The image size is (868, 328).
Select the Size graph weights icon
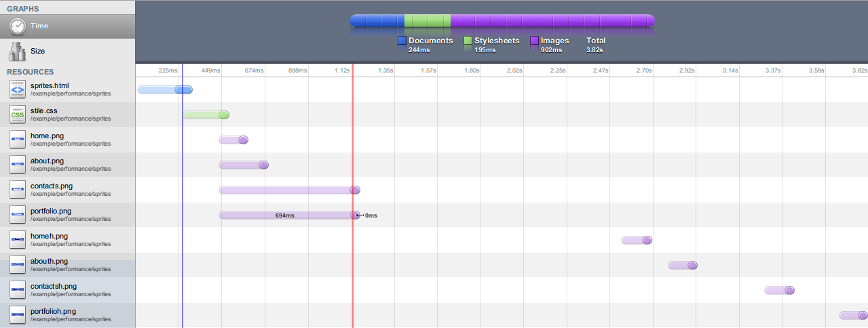(x=18, y=51)
